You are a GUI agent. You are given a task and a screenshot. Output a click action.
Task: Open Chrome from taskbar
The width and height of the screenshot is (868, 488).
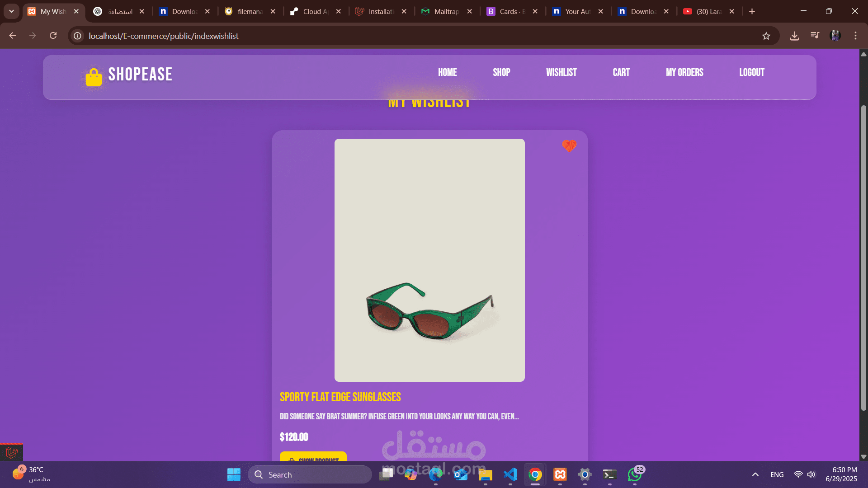[535, 474]
